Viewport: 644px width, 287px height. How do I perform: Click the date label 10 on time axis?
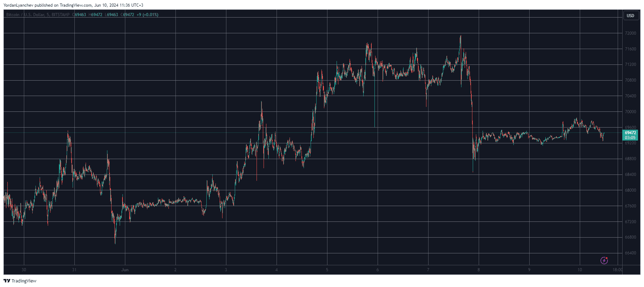(x=580, y=270)
